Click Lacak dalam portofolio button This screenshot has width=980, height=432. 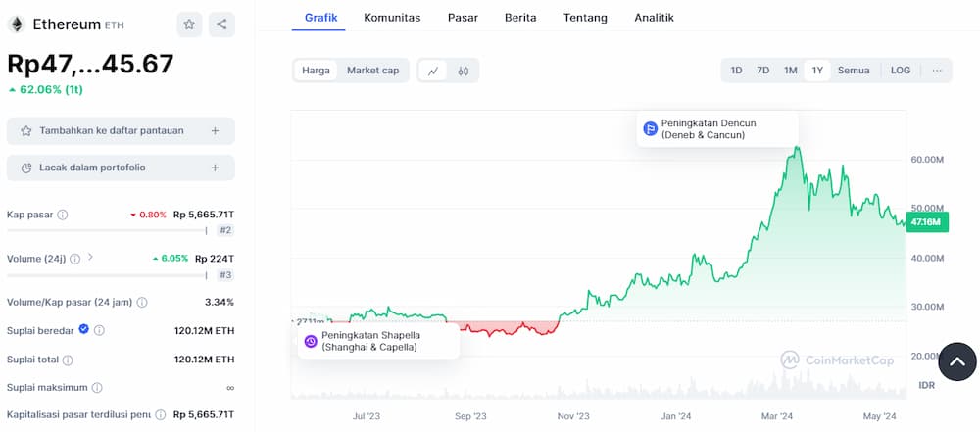tap(121, 168)
